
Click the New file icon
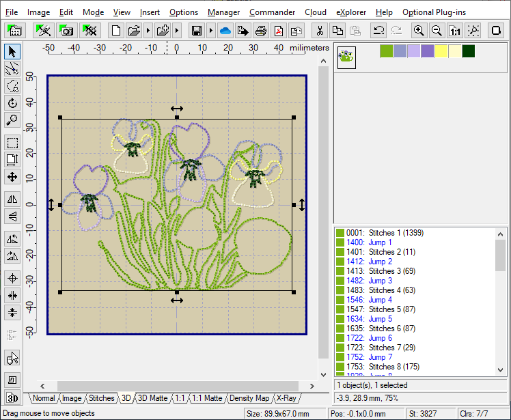(x=115, y=31)
